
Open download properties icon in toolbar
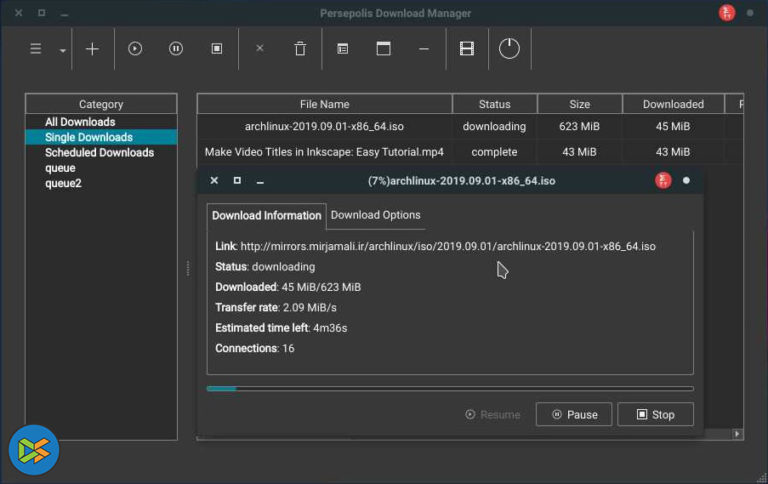342,48
